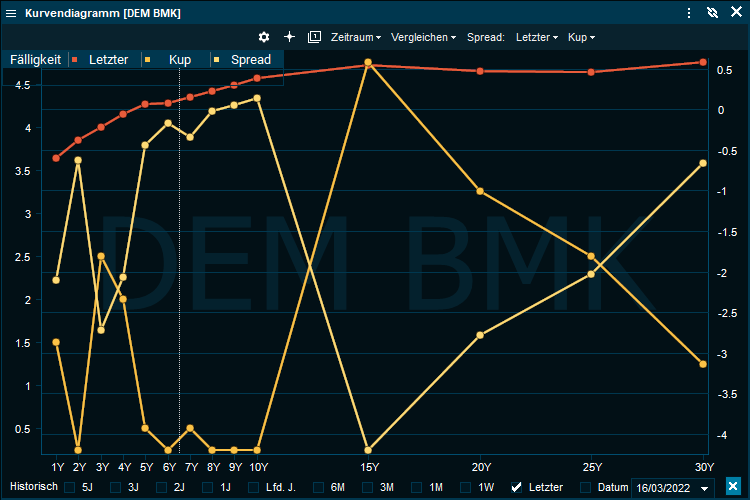The height and width of the screenshot is (500, 750).
Task: Click the Spread legend entry
Action: [x=250, y=60]
